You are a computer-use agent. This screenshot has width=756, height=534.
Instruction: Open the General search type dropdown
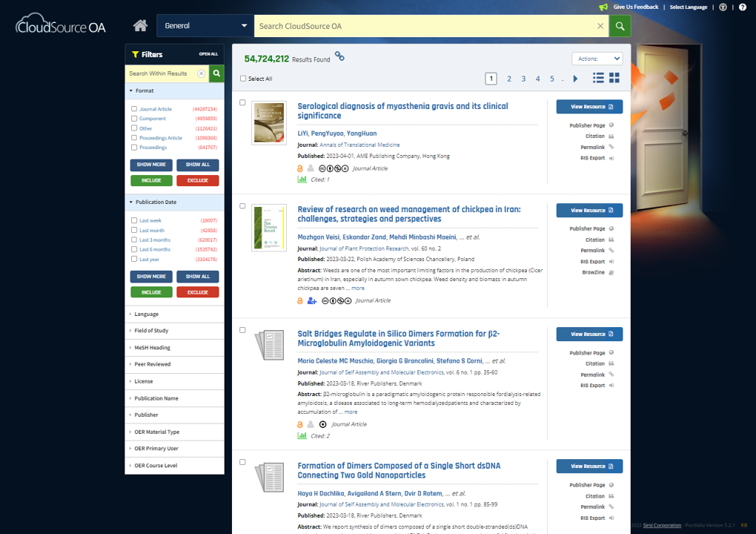point(205,25)
